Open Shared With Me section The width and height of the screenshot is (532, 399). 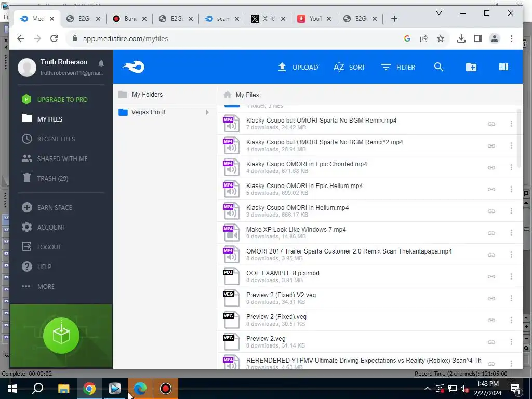[55, 158]
